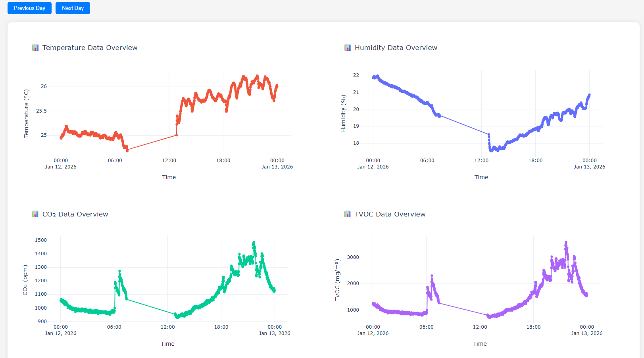The height and width of the screenshot is (358, 644).
Task: Click the bar chart icon beside Humidity Data Overview
Action: click(347, 47)
